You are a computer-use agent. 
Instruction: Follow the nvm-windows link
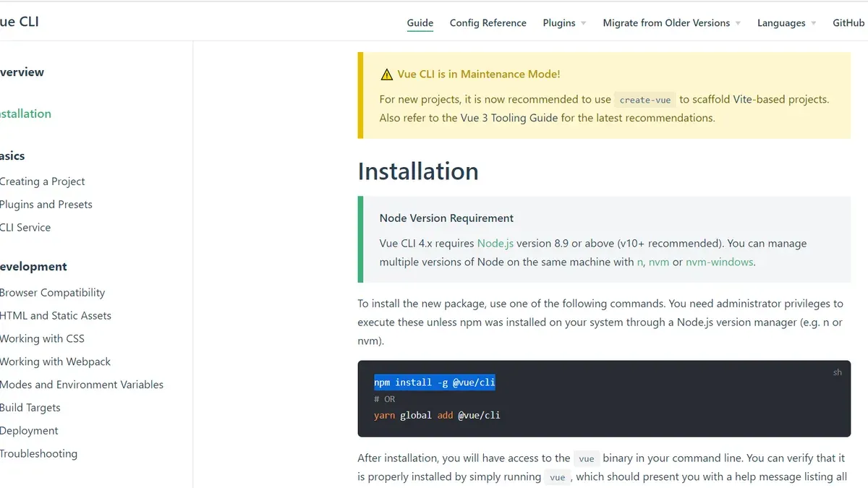[x=719, y=262]
